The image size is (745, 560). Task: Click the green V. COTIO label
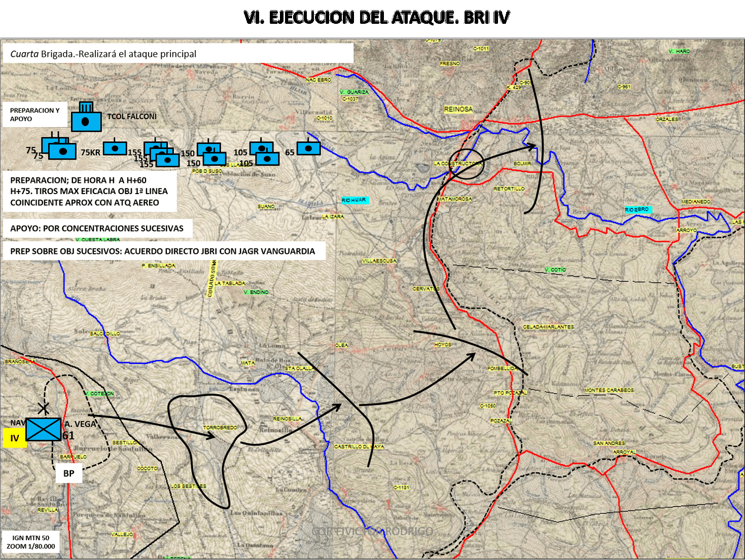pos(555,270)
